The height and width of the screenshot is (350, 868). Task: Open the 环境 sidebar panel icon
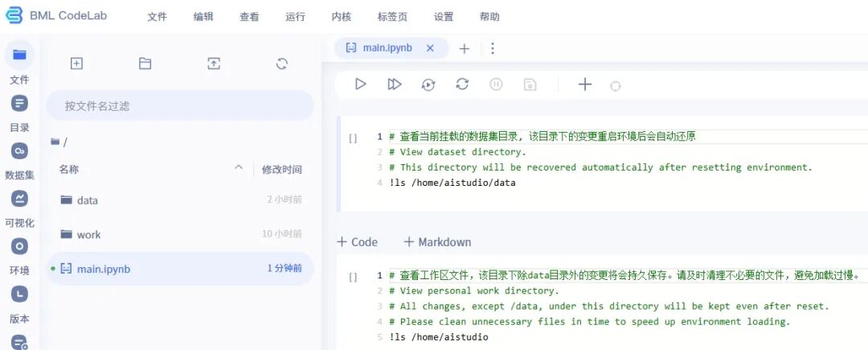(19, 246)
